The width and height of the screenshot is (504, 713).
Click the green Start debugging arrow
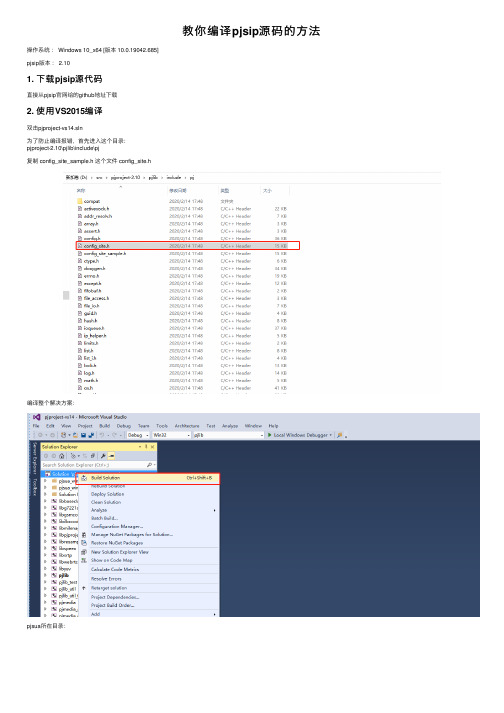pyautogui.click(x=270, y=435)
